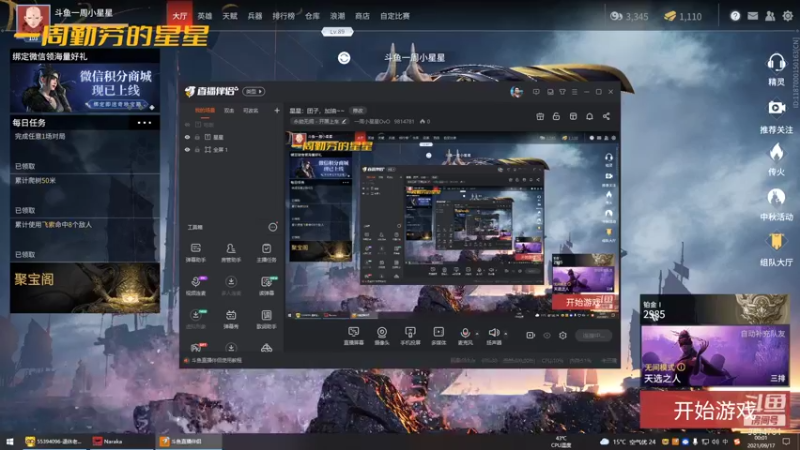Click the streamer avatar in assistant title bar

(x=516, y=92)
